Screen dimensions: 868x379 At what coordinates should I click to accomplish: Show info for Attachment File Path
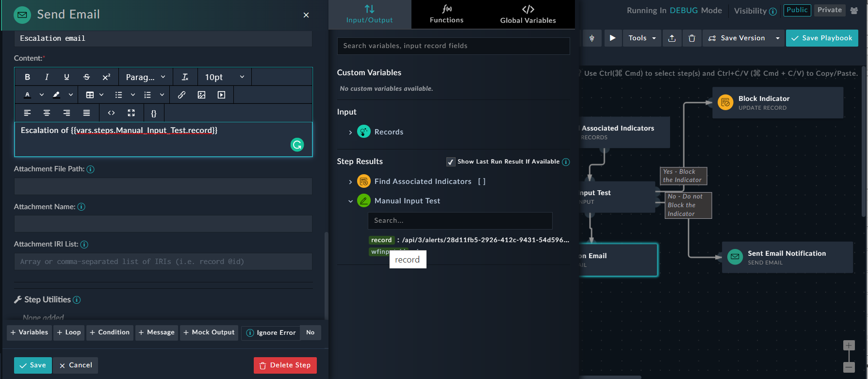coord(90,169)
